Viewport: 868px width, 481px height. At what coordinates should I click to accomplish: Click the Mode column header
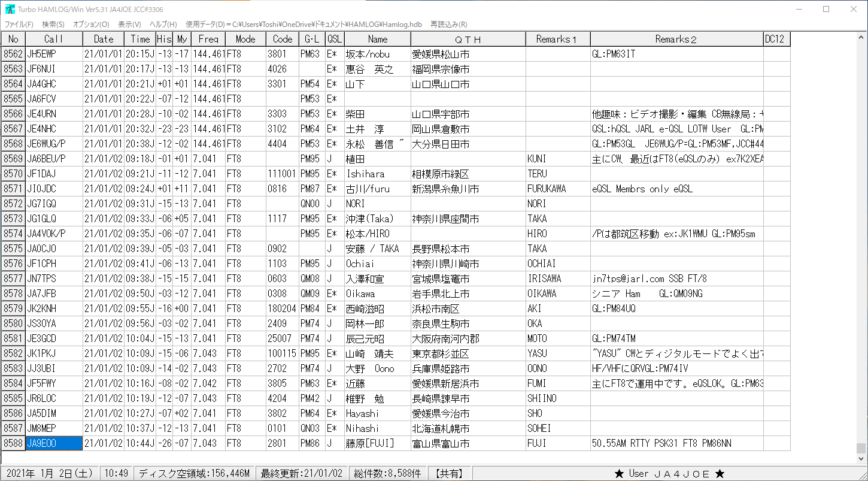tap(245, 39)
